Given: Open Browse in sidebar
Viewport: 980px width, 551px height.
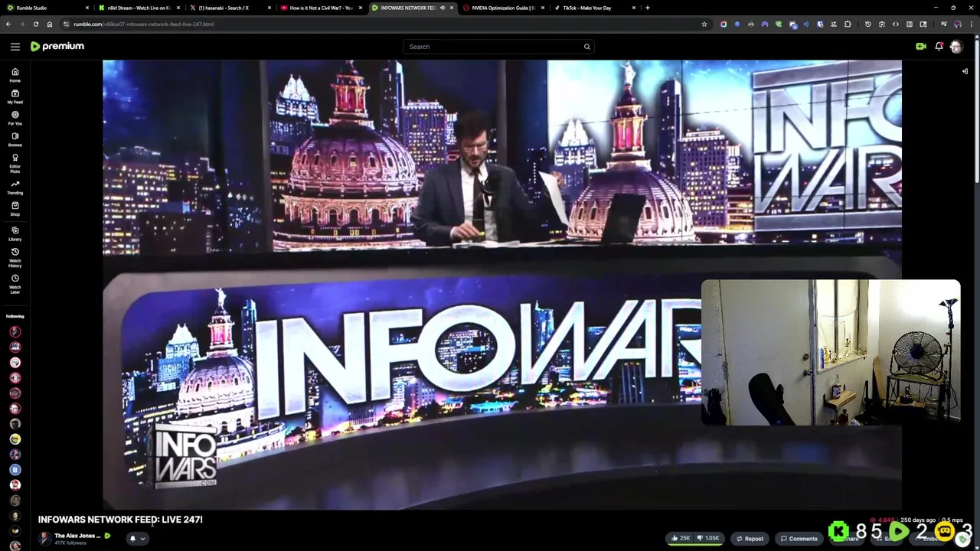Looking at the screenshot, I should pyautogui.click(x=15, y=139).
